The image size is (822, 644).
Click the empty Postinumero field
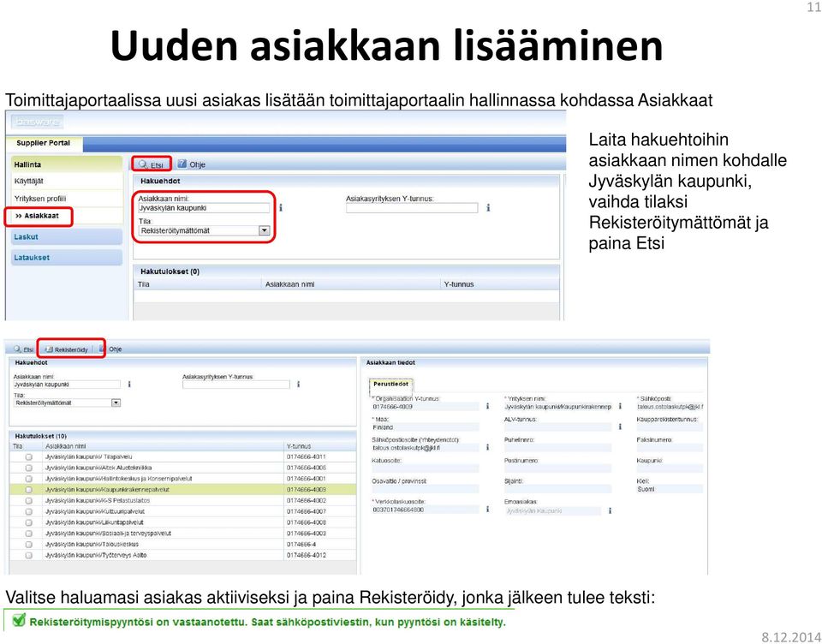click(557, 468)
